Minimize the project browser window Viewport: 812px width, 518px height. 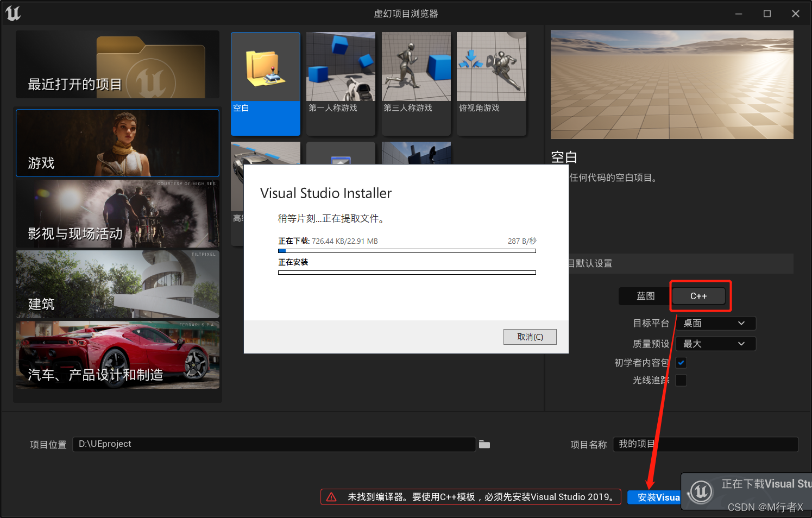point(739,14)
